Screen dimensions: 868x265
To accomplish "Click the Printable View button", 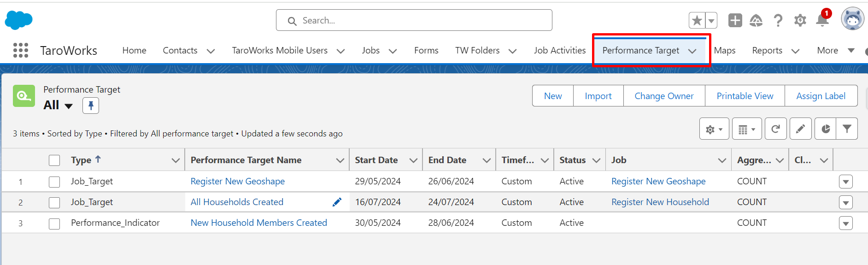I will click(x=745, y=96).
